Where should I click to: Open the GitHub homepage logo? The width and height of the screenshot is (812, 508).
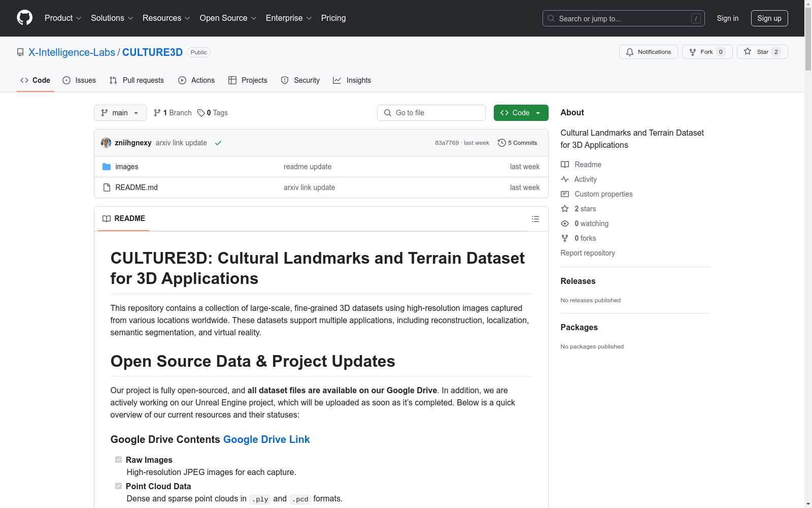coord(24,18)
